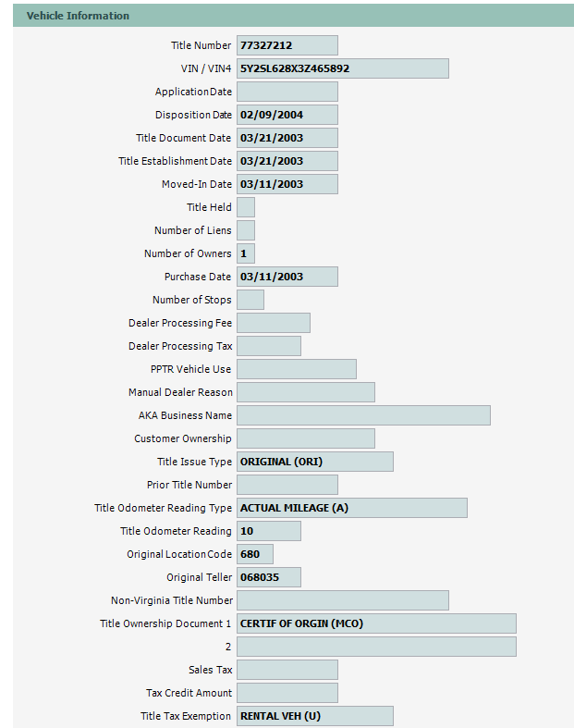This screenshot has width=574, height=728.
Task: Select the AKA Business Name field
Action: point(363,415)
